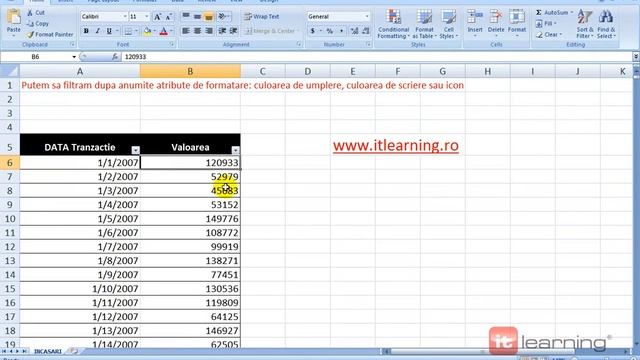Increase cell indent
The width and height of the screenshot is (640, 360).
click(233, 31)
